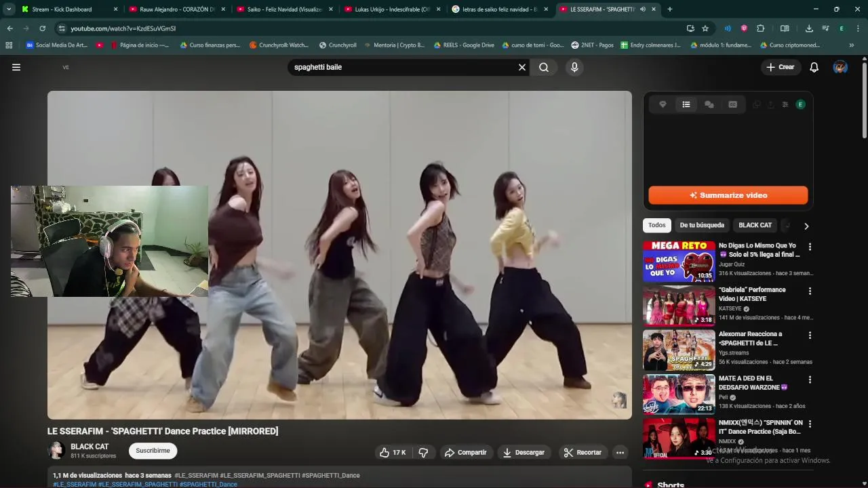The width and height of the screenshot is (868, 488).
Task: Switch to the Saiko - Feliz Navidad tab
Action: [284, 9]
